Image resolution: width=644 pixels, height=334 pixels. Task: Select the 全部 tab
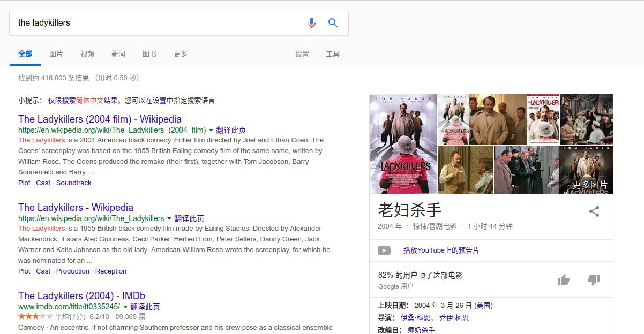(x=25, y=54)
